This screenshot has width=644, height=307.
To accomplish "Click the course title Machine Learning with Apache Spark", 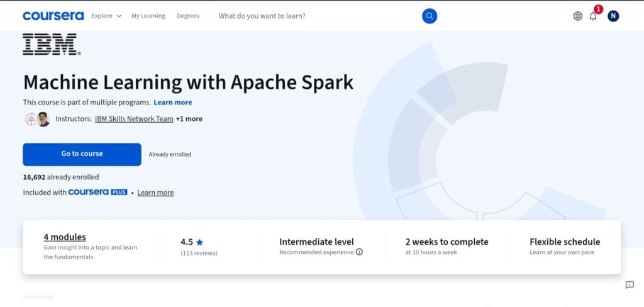I will click(188, 82).
